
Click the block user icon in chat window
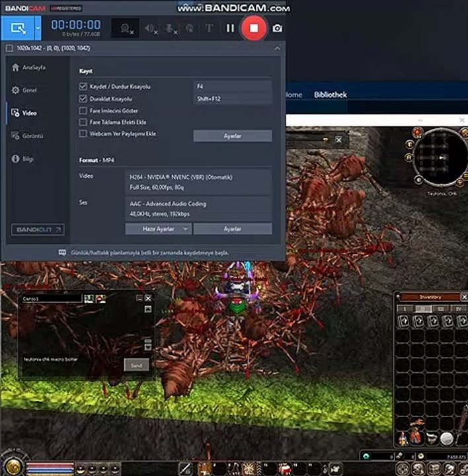pos(100,299)
